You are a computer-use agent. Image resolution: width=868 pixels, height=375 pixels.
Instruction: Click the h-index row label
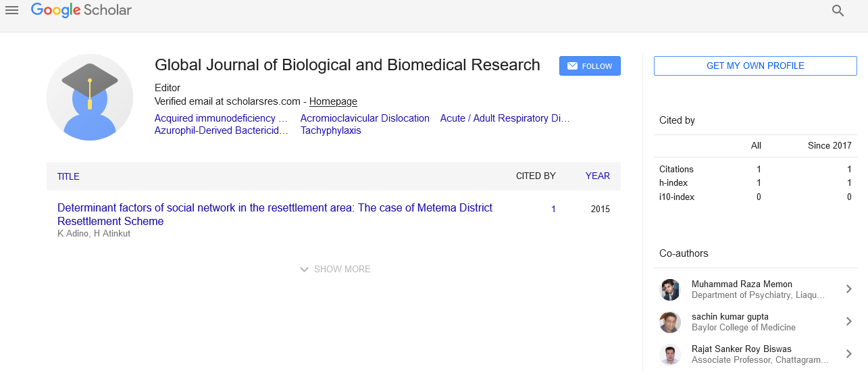coord(672,183)
